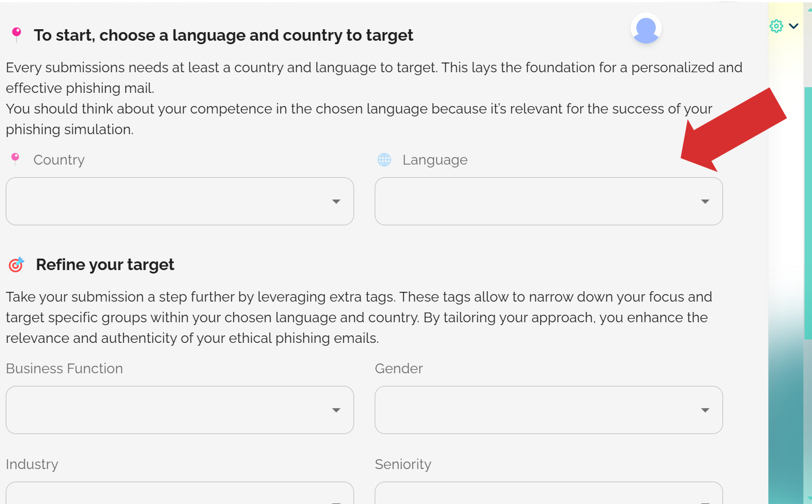Click the target icon beside Refine your target
The width and height of the screenshot is (812, 504).
pyautogui.click(x=16, y=264)
